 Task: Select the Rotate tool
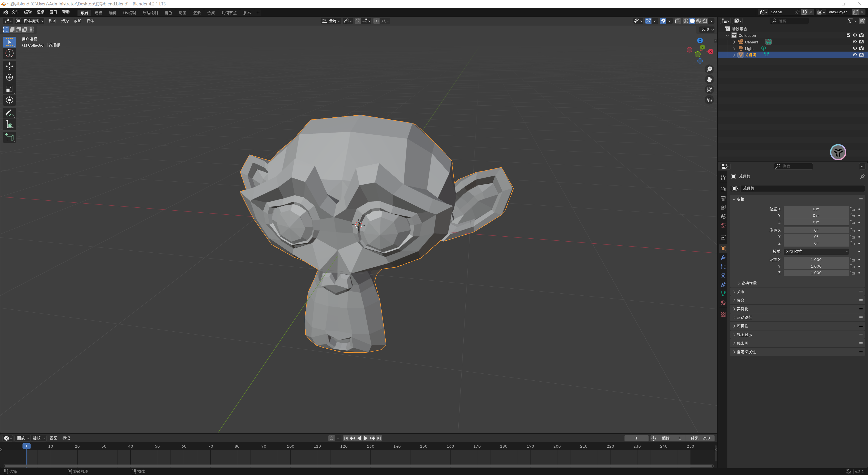tap(9, 78)
